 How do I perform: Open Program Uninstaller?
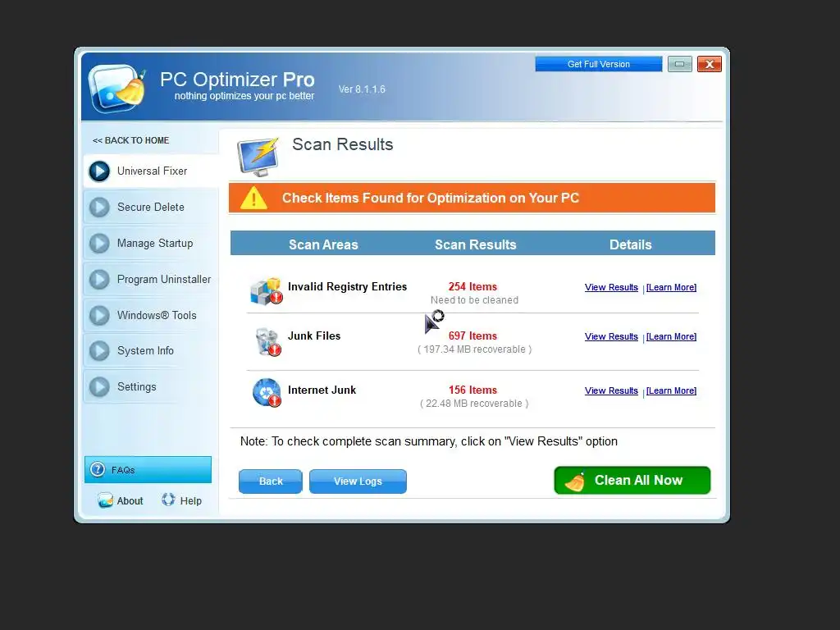pyautogui.click(x=151, y=279)
